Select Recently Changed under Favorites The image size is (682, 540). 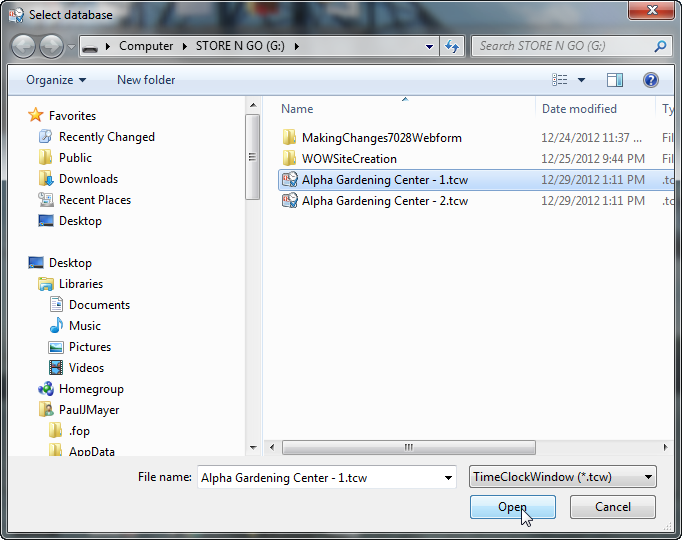click(106, 138)
